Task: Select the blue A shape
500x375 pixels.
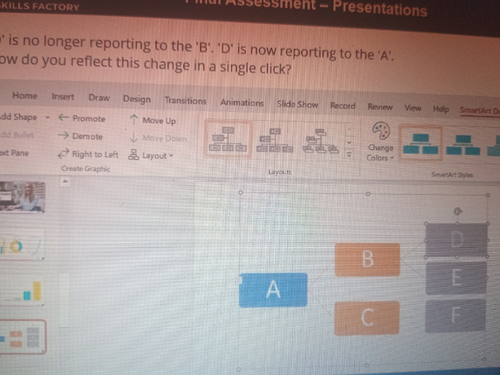Action: point(273,290)
